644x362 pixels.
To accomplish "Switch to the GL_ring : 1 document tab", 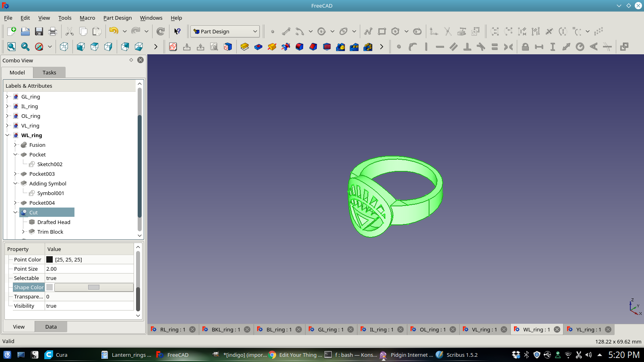I will 331,329.
